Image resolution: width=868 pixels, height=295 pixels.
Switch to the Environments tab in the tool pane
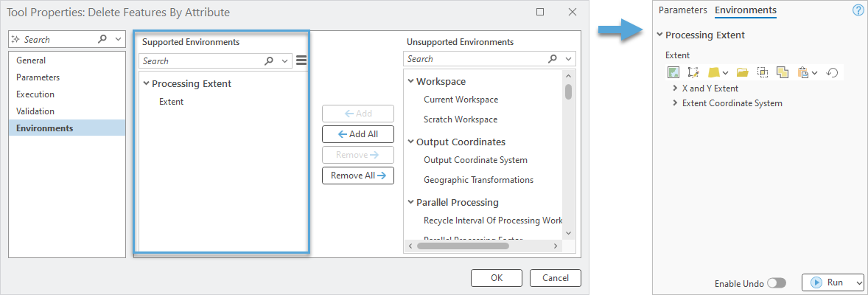pyautogui.click(x=745, y=10)
